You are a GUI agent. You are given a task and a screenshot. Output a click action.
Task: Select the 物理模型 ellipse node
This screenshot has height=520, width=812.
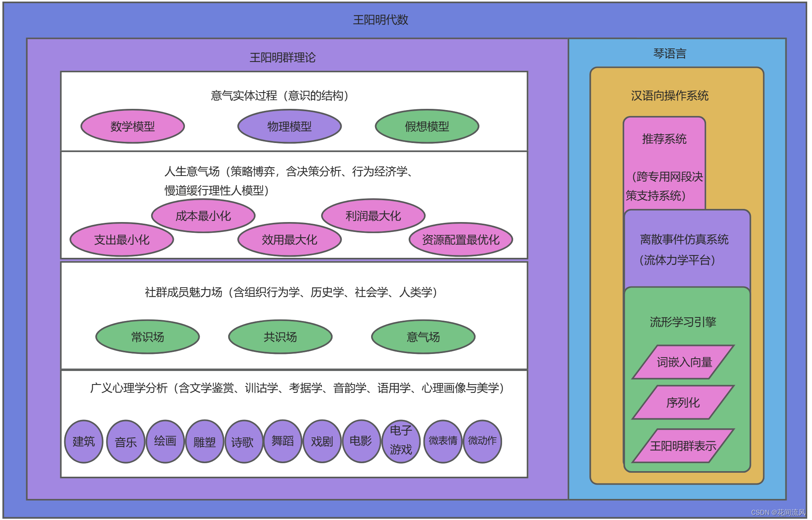point(289,126)
